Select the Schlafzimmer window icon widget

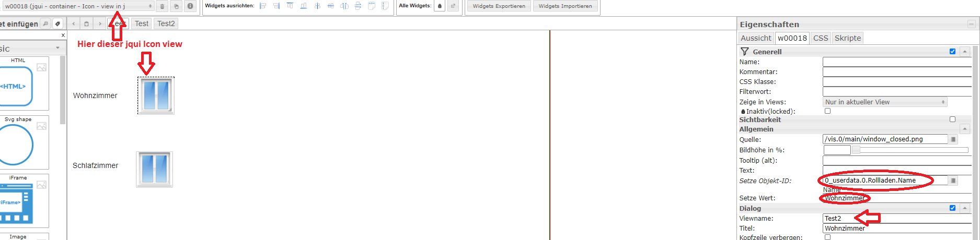[155, 170]
